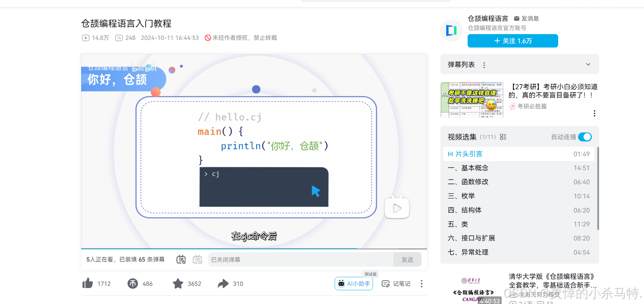Click the like thumbs-up icon
This screenshot has height=304, width=644.
tap(88, 283)
